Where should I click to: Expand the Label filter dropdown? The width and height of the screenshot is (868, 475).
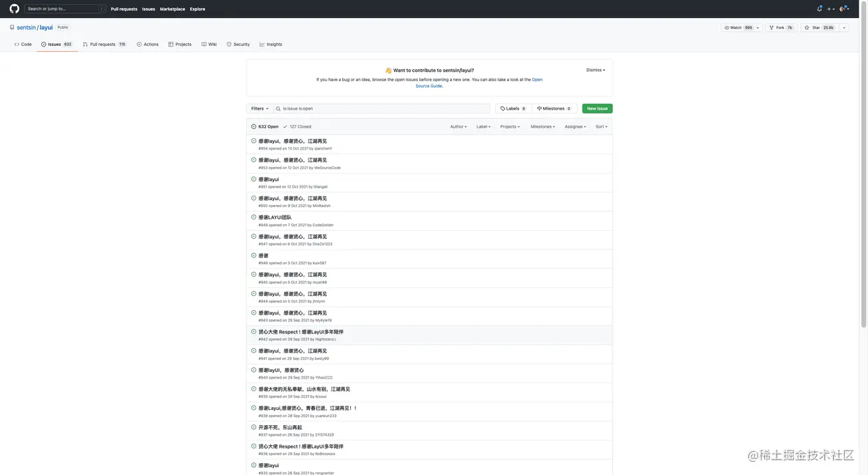point(483,126)
